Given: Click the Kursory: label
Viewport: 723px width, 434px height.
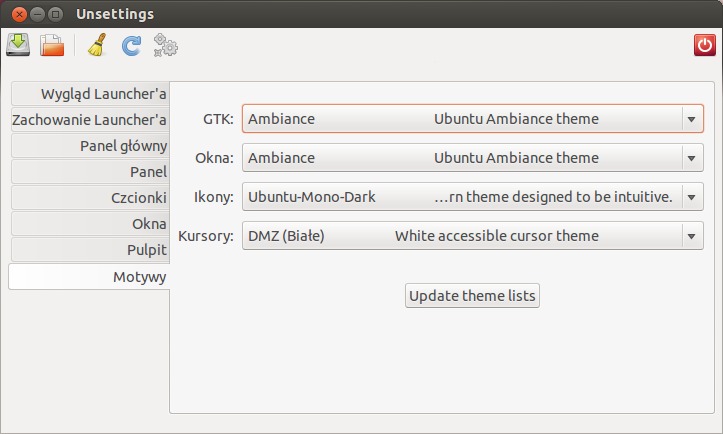Looking at the screenshot, I should pyautogui.click(x=206, y=236).
